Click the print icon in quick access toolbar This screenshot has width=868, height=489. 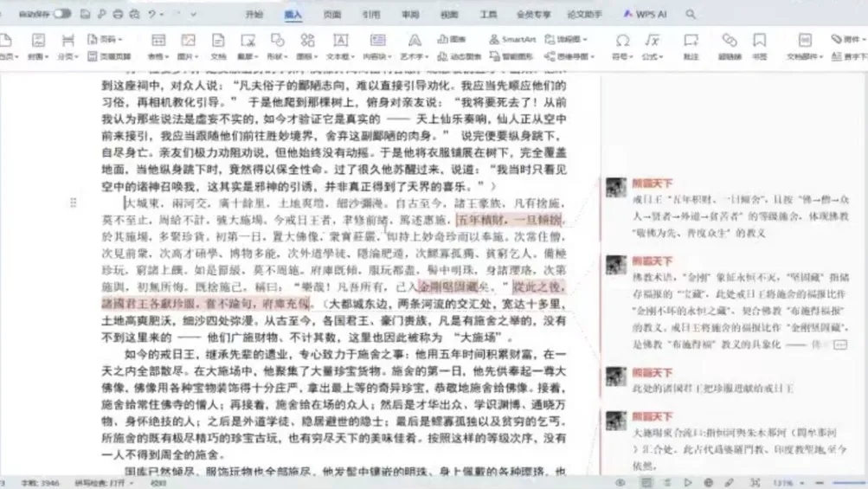[116, 15]
